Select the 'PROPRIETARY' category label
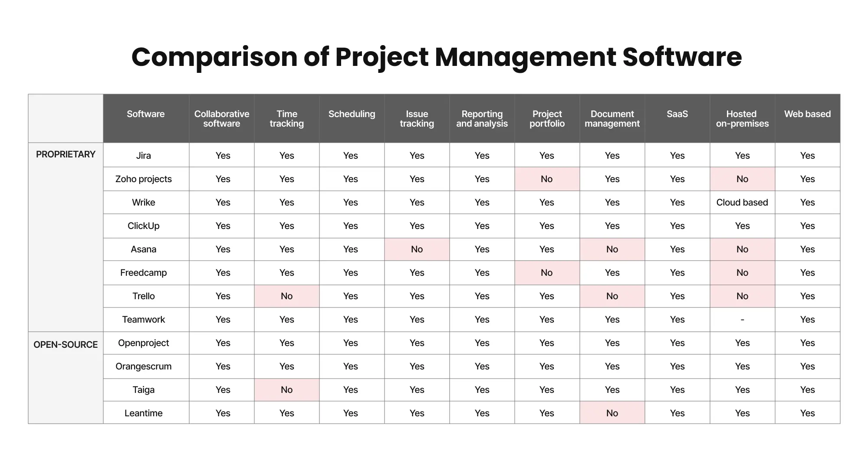868x464 pixels. [66, 154]
